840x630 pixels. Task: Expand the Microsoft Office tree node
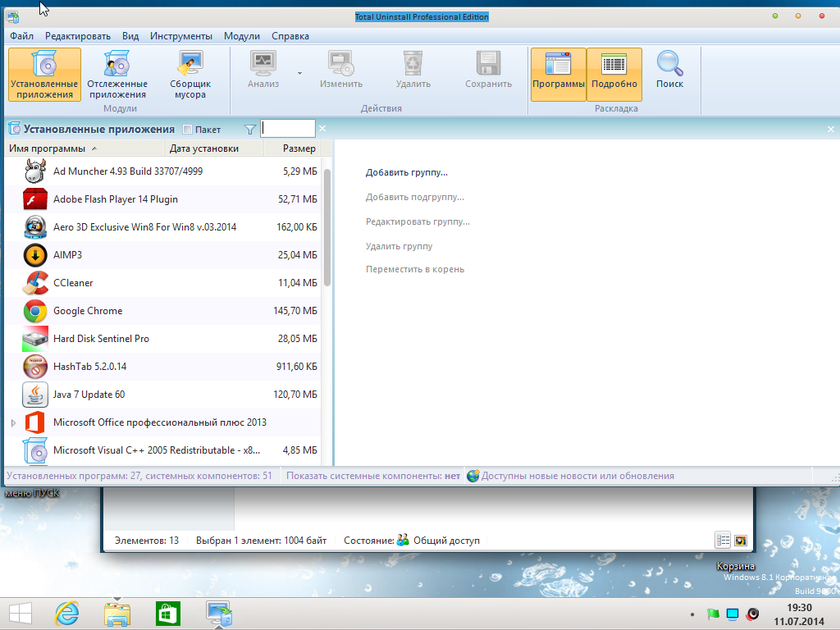pyautogui.click(x=13, y=422)
